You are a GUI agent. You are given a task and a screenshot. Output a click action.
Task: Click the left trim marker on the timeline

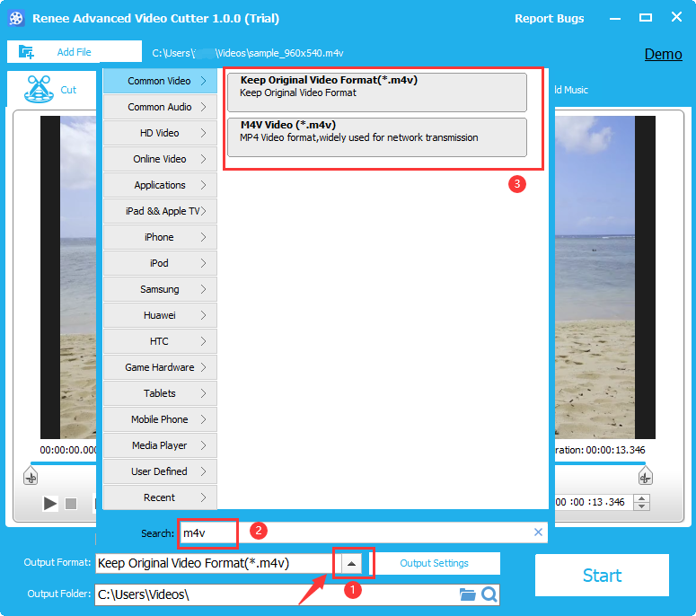(31, 476)
